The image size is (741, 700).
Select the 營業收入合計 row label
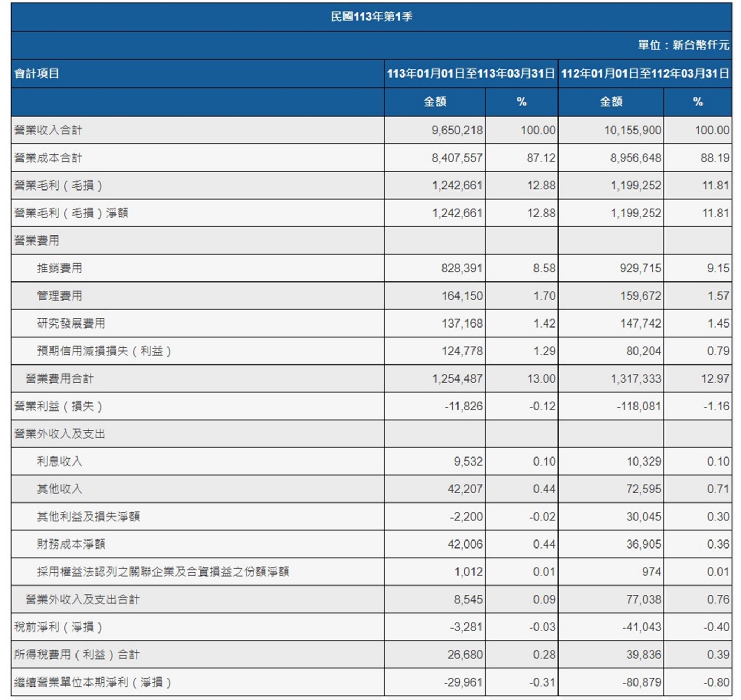[48, 130]
